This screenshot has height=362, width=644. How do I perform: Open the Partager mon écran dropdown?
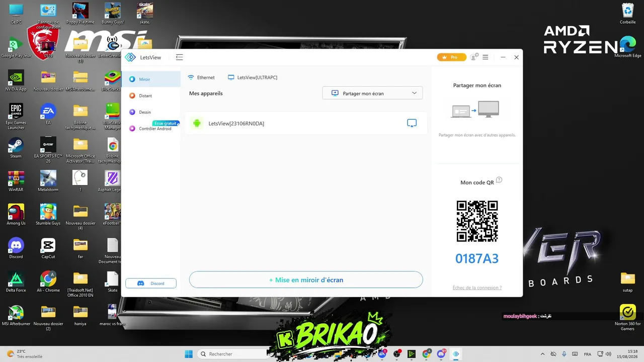tap(372, 93)
